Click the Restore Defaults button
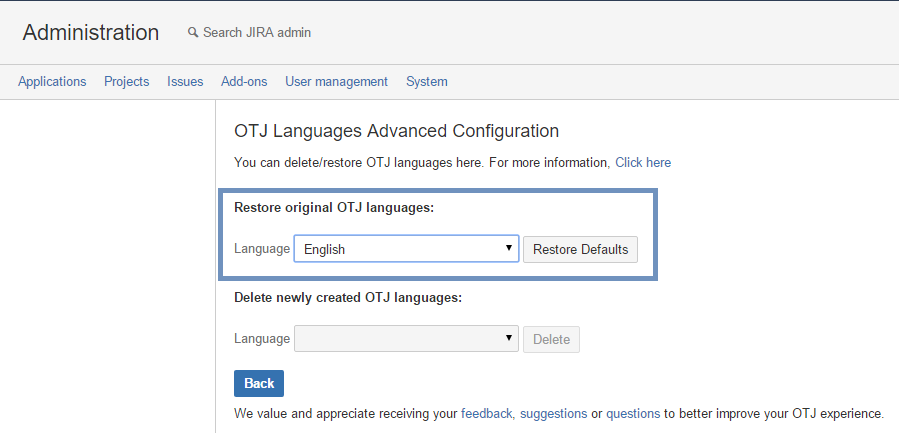 580,249
